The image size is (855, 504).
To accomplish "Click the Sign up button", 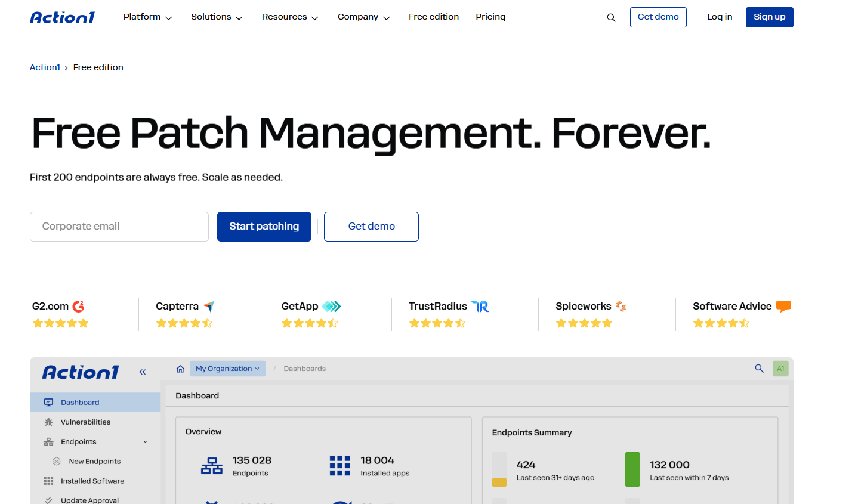I will pos(770,17).
